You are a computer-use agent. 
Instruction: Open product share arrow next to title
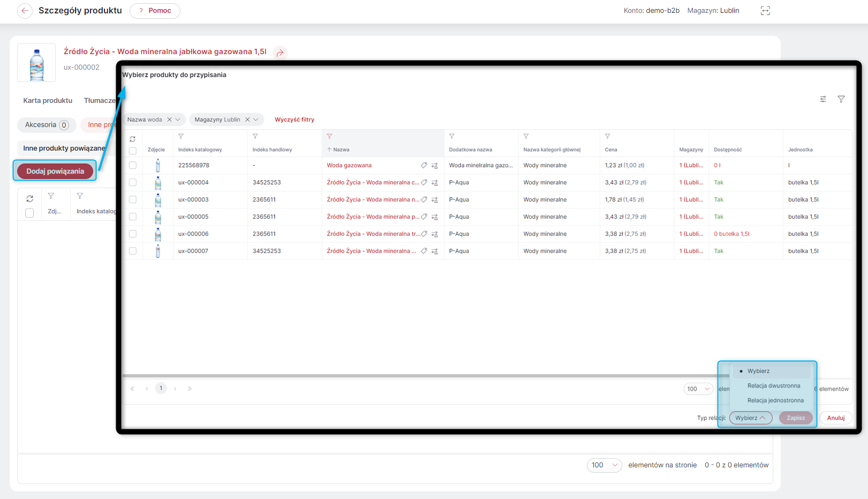tap(280, 53)
